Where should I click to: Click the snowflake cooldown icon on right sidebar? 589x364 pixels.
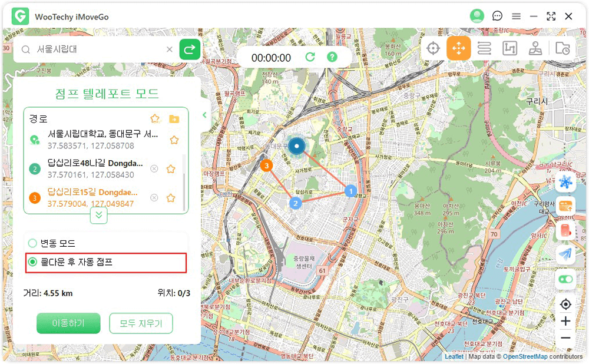click(565, 182)
